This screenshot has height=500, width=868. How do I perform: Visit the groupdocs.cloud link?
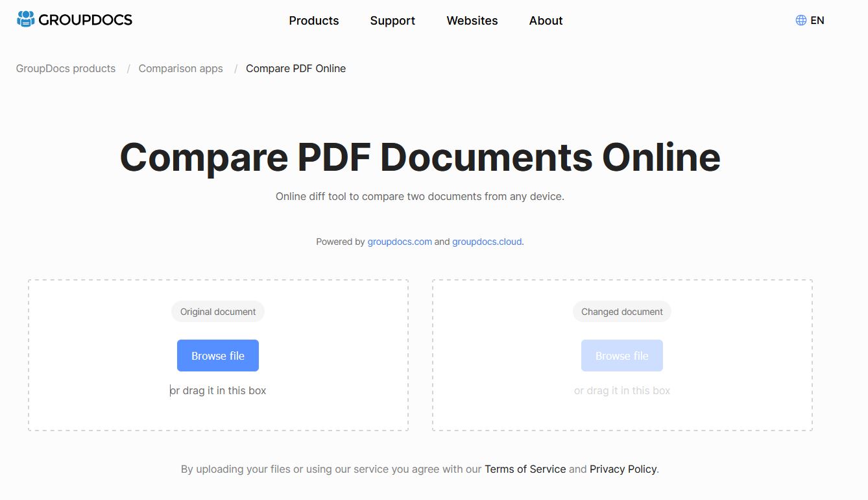coord(487,242)
